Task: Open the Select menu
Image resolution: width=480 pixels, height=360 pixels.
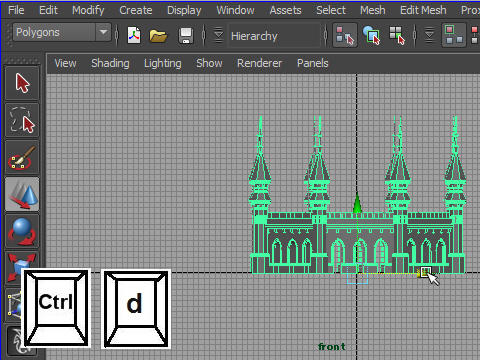Action: (331, 10)
